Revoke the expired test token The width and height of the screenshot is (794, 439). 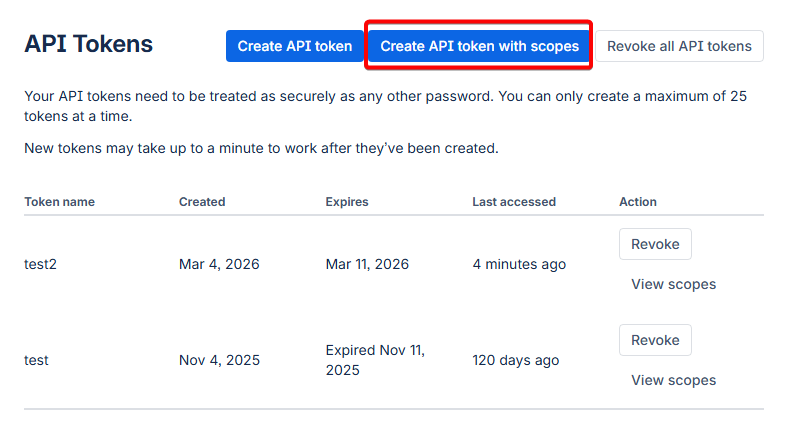(655, 340)
